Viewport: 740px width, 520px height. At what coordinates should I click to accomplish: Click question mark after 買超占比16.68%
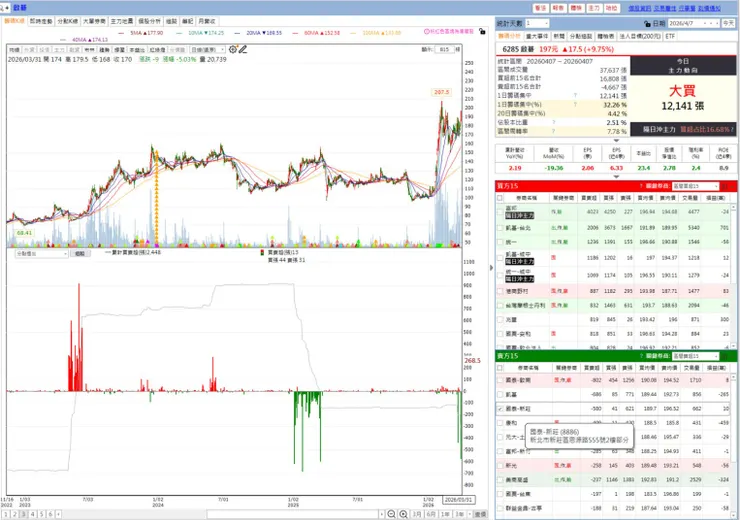point(732,129)
